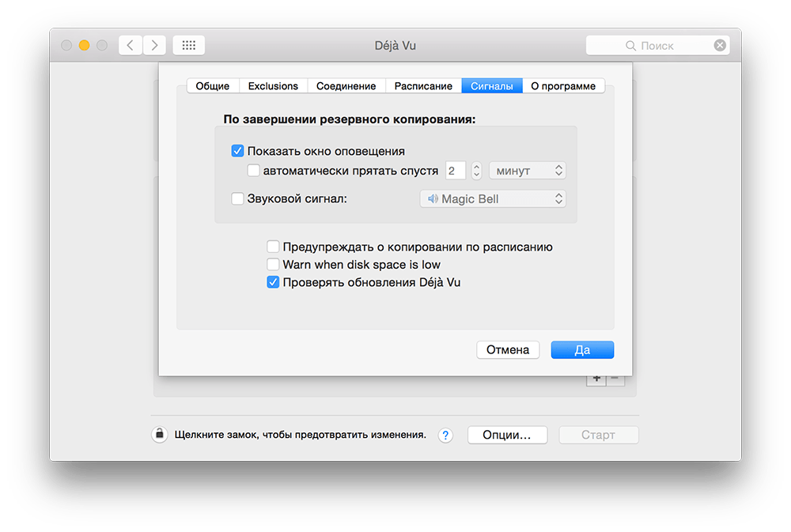Click the minus button in the background window
The width and height of the screenshot is (791, 532).
(615, 379)
